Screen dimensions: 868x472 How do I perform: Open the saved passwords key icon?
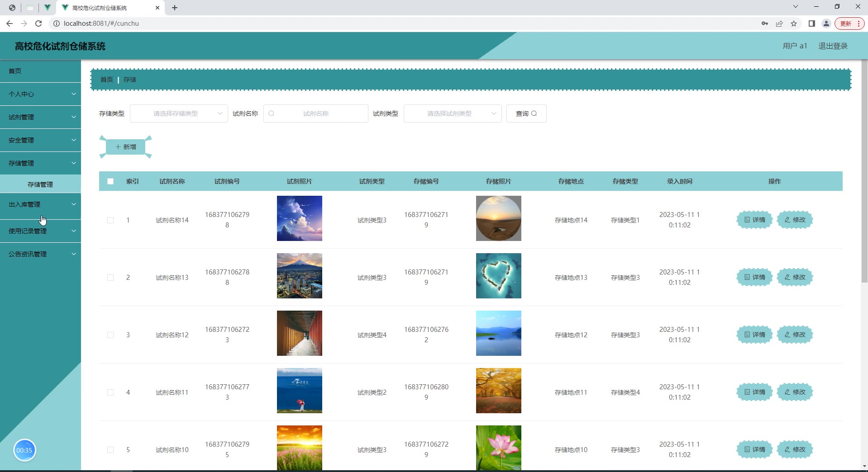pos(765,24)
